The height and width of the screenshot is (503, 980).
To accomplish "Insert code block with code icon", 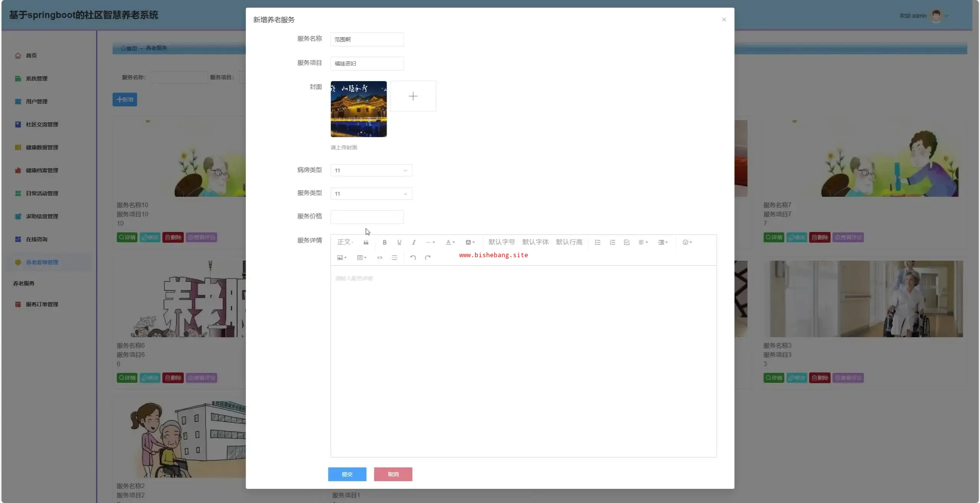I will click(379, 258).
